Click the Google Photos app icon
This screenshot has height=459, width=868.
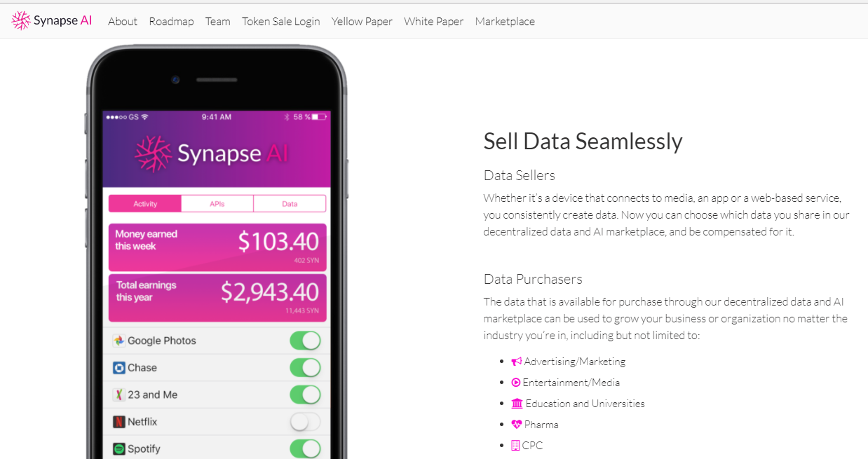119,341
